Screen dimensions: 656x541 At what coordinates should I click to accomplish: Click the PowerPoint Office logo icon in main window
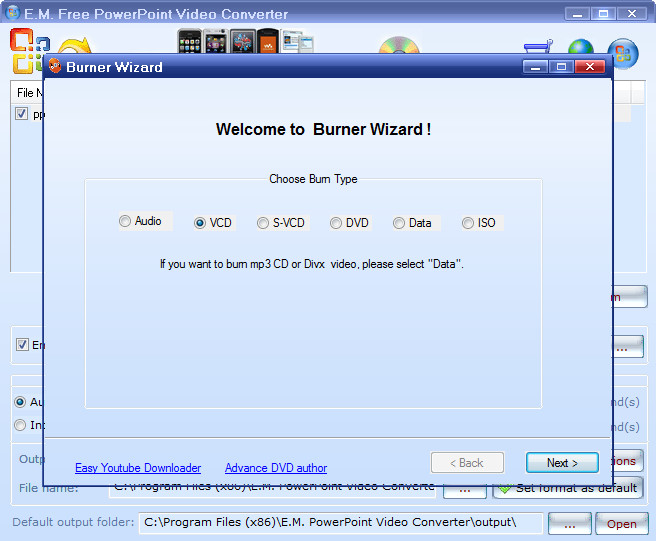coord(26,49)
